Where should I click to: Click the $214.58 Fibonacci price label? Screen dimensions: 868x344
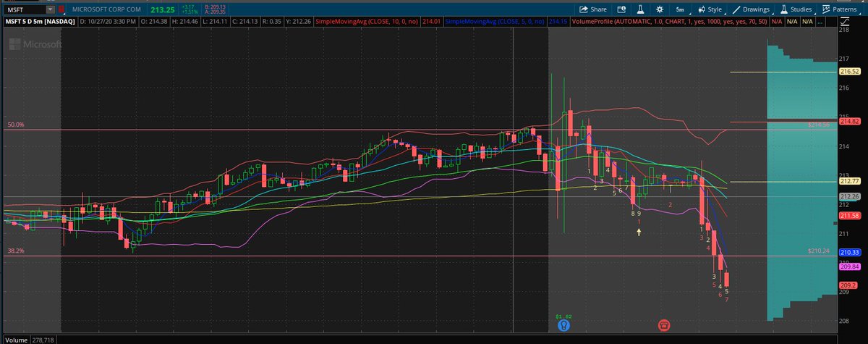pos(819,125)
